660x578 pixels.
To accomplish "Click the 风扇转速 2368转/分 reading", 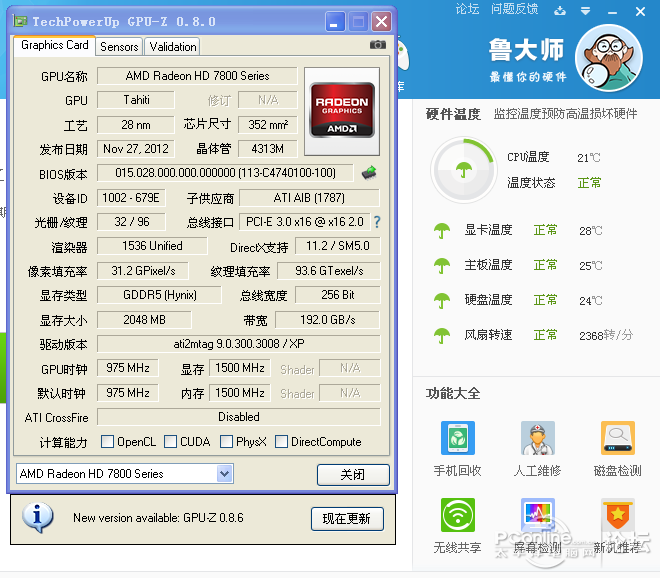I will coord(606,336).
